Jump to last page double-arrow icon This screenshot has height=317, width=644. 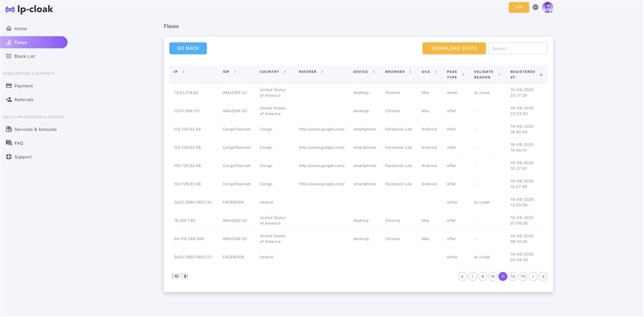(x=543, y=276)
